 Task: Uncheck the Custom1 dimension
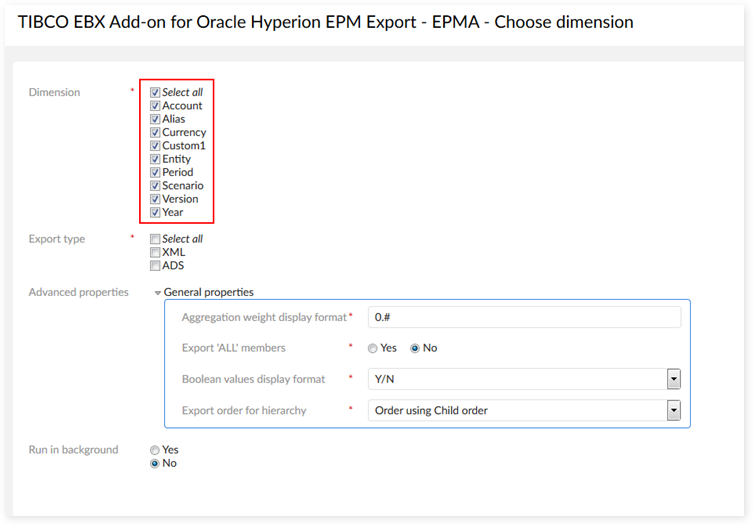click(155, 146)
